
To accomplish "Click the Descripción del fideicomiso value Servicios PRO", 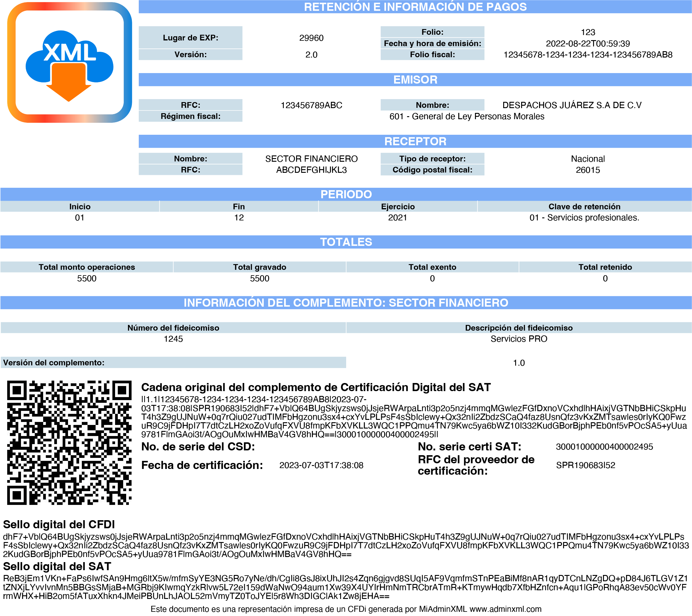I will (x=518, y=339).
